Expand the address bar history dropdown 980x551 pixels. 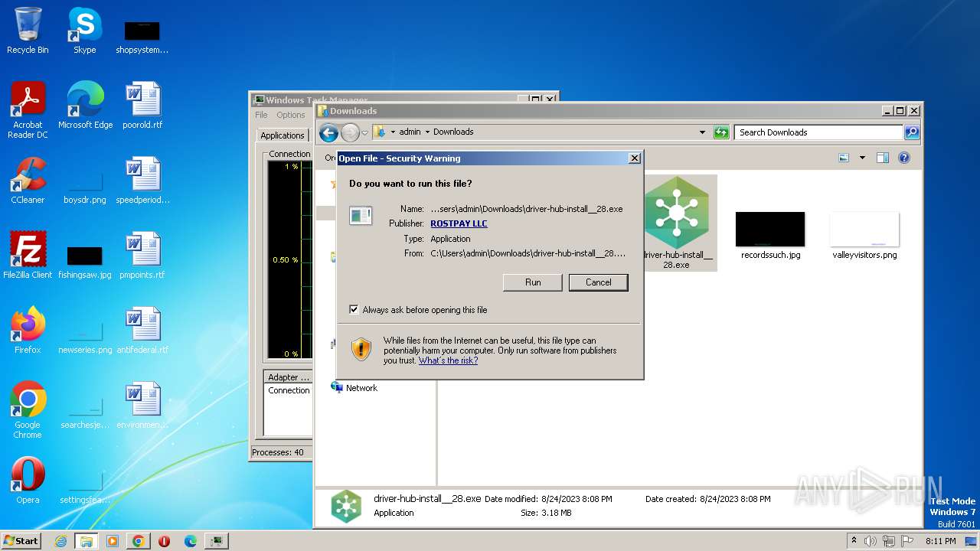[x=702, y=132]
